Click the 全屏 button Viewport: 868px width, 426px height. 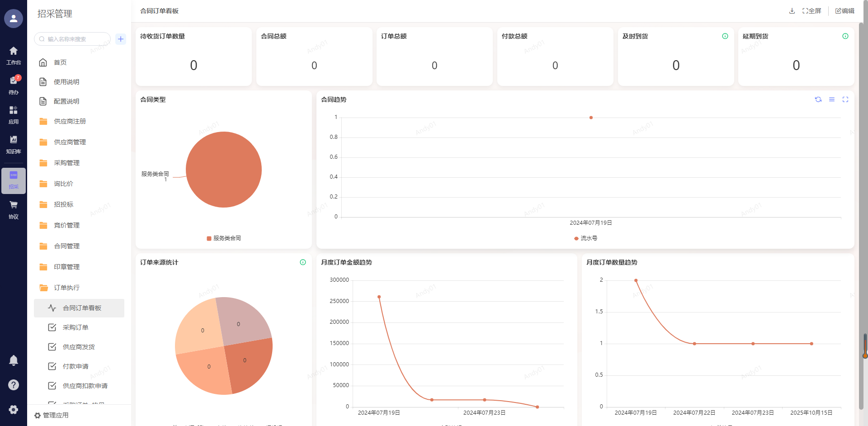tap(812, 11)
